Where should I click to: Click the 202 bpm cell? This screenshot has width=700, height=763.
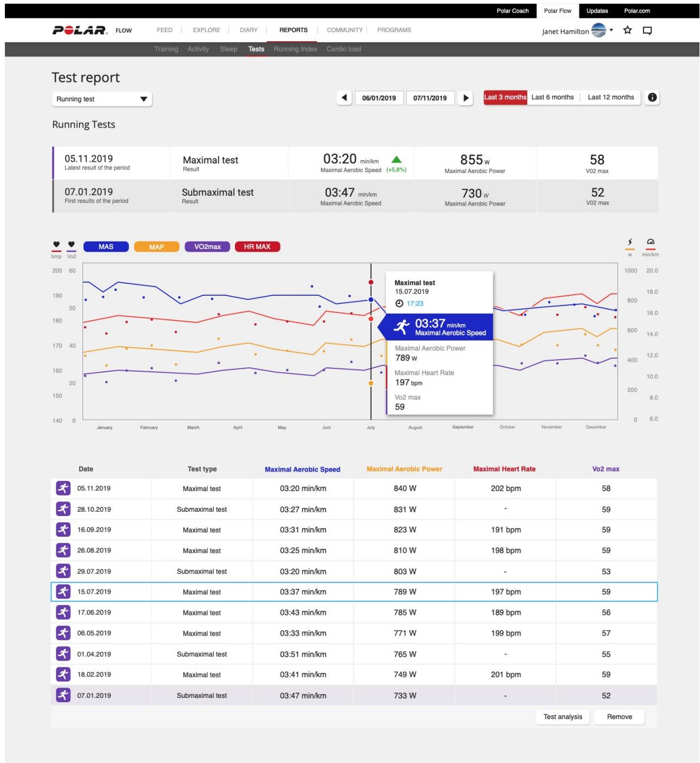click(506, 488)
